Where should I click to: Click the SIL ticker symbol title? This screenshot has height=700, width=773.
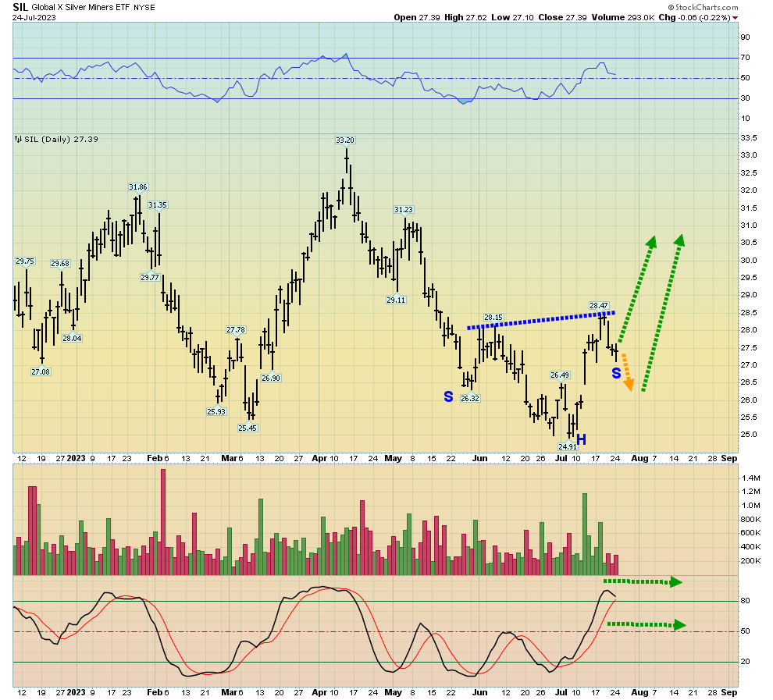click(20, 7)
